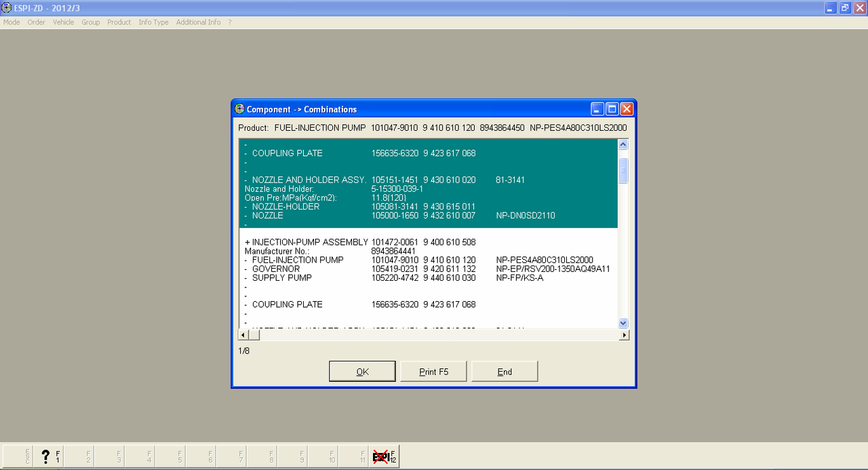This screenshot has width=868, height=470.
Task: Select the NOZZLE 105000-1650 row
Action: click(x=428, y=216)
